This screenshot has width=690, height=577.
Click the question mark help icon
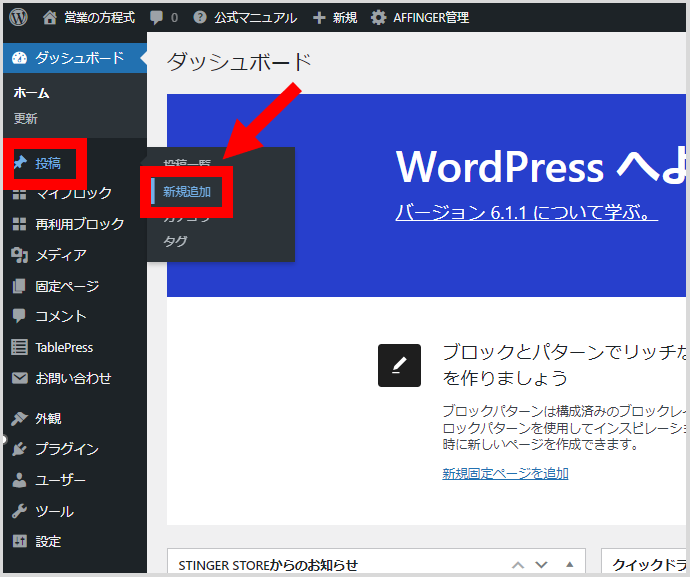pos(200,17)
